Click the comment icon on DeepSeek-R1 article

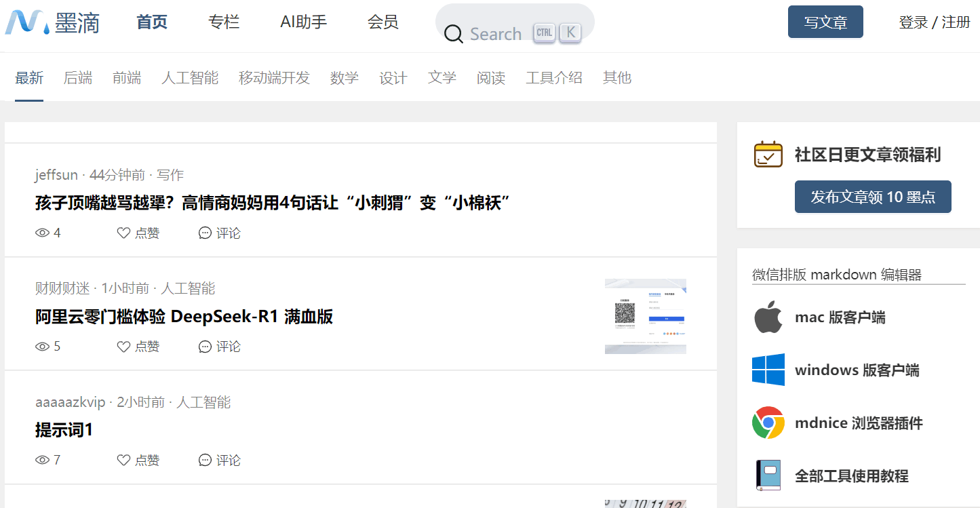click(x=205, y=347)
